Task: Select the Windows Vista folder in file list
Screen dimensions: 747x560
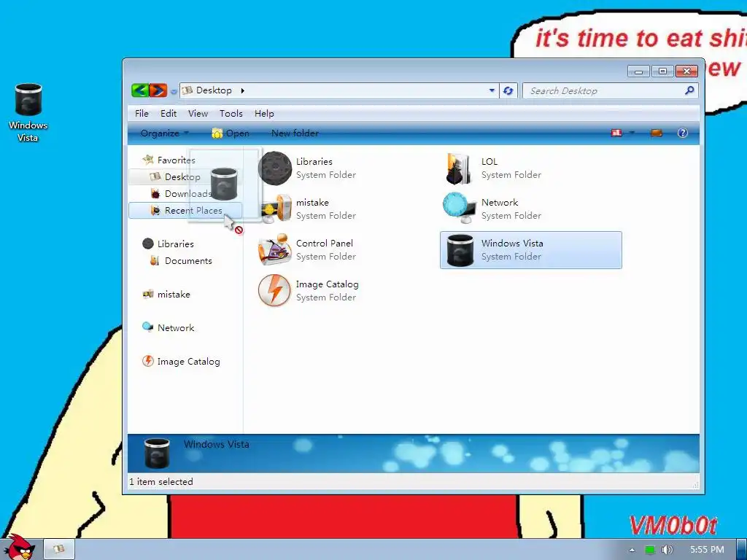Action: click(531, 250)
